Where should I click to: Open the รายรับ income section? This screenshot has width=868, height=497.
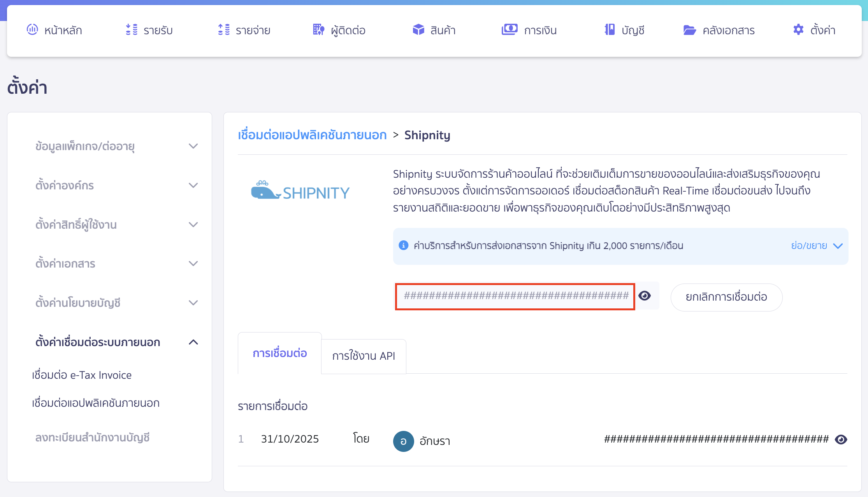click(149, 30)
